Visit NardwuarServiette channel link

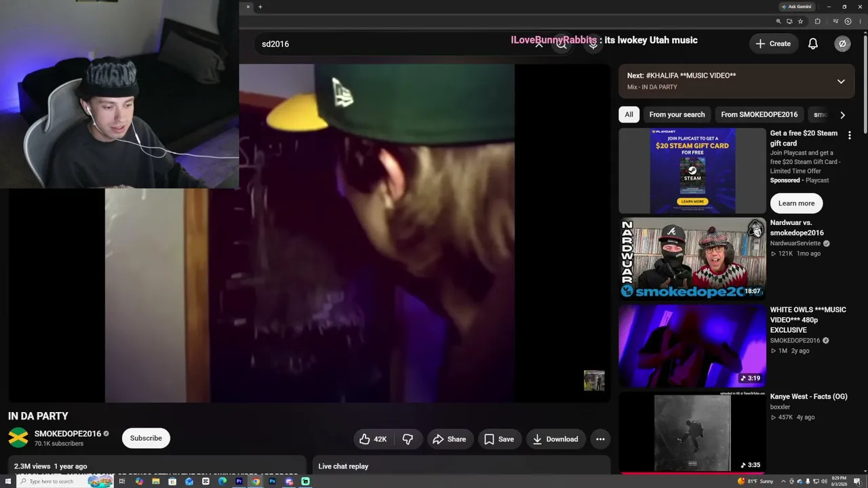[x=795, y=243]
